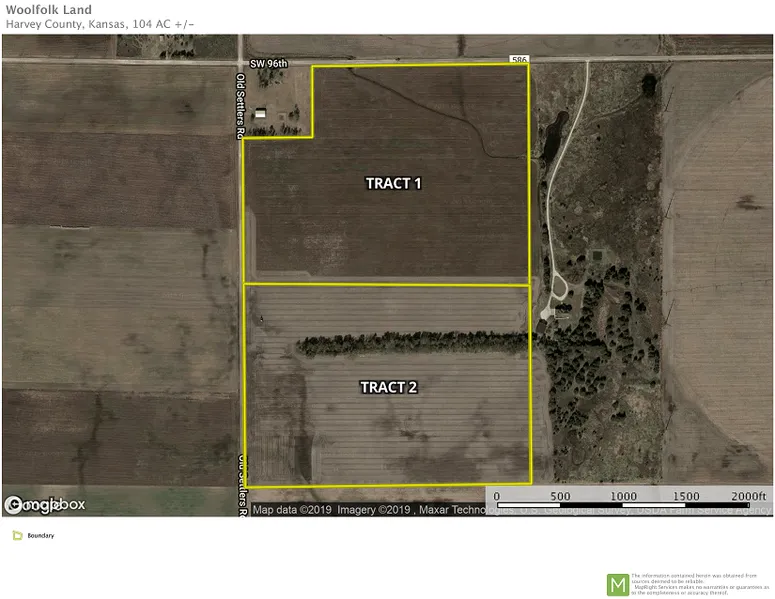Click the pond east of Tract 1
Screen dimensions: 775x599
point(552,137)
